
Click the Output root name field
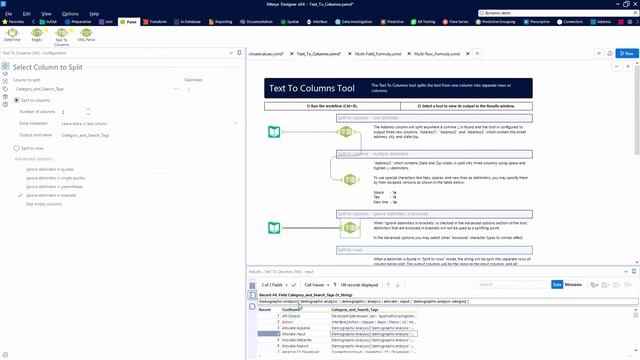(149, 135)
